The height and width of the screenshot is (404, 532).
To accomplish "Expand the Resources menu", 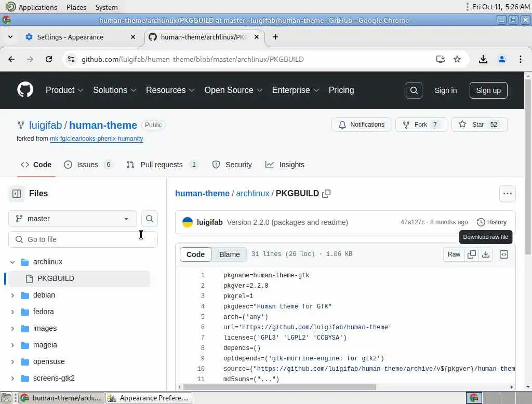I will 170,90.
